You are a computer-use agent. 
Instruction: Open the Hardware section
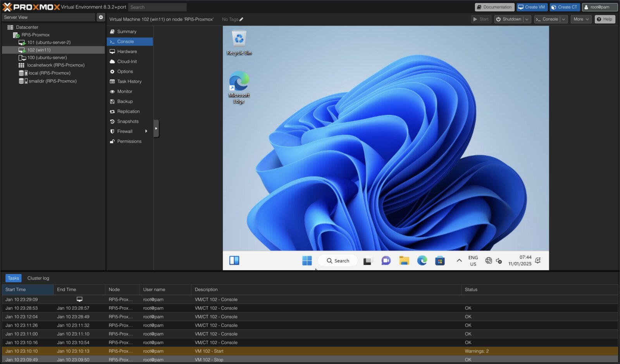click(130, 52)
